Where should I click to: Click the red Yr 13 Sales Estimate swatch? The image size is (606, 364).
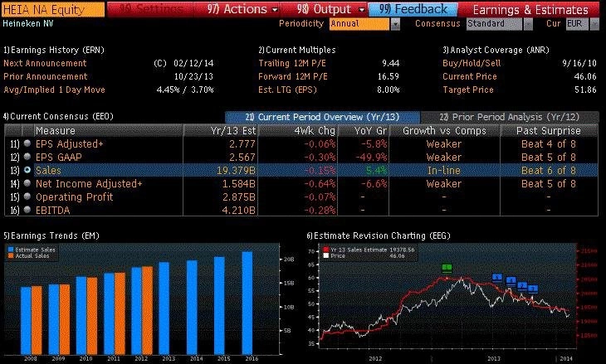click(325, 250)
